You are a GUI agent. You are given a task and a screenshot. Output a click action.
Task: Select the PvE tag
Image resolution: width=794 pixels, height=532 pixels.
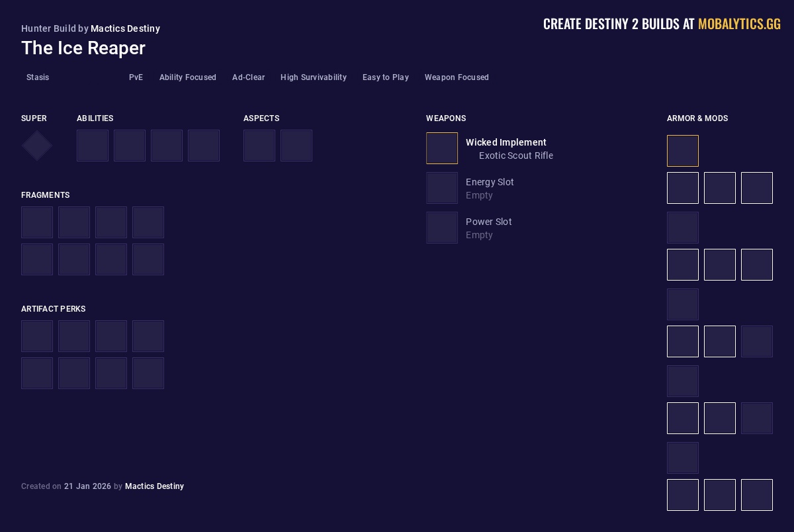(x=136, y=77)
